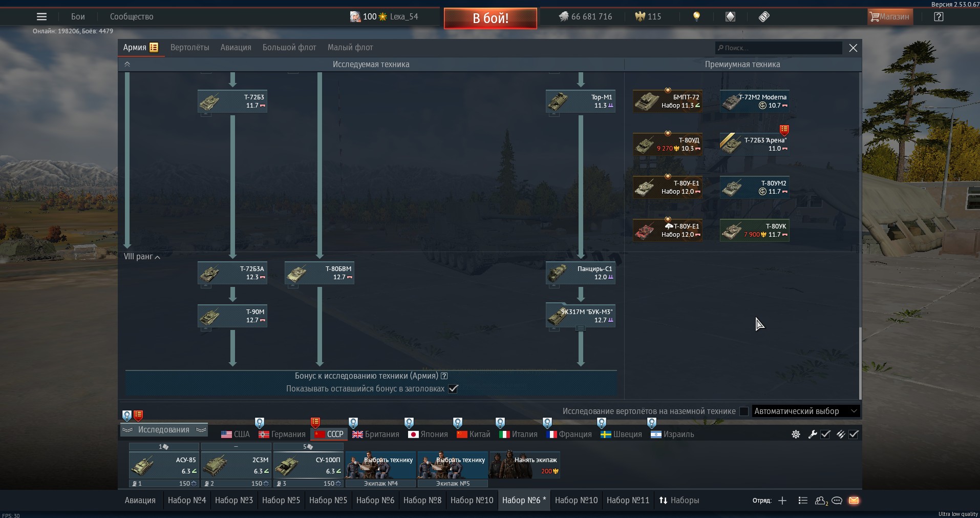980x518 pixels.
Task: Switch to the Авиация tab
Action: tap(236, 48)
